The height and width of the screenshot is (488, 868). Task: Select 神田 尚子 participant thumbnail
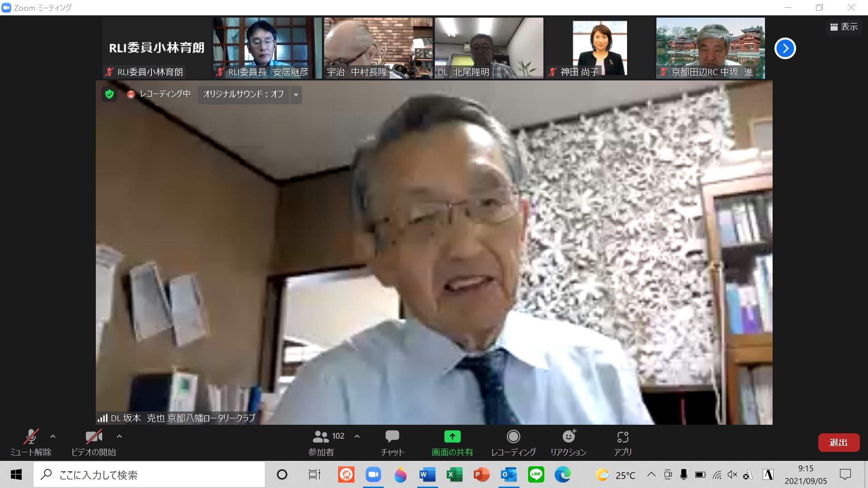click(x=599, y=48)
